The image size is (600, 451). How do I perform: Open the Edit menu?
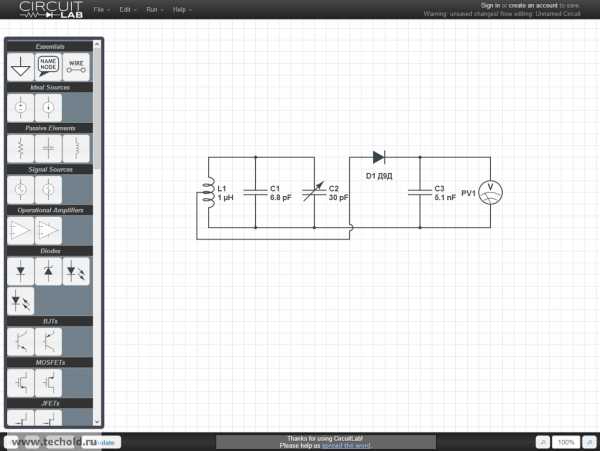(127, 10)
